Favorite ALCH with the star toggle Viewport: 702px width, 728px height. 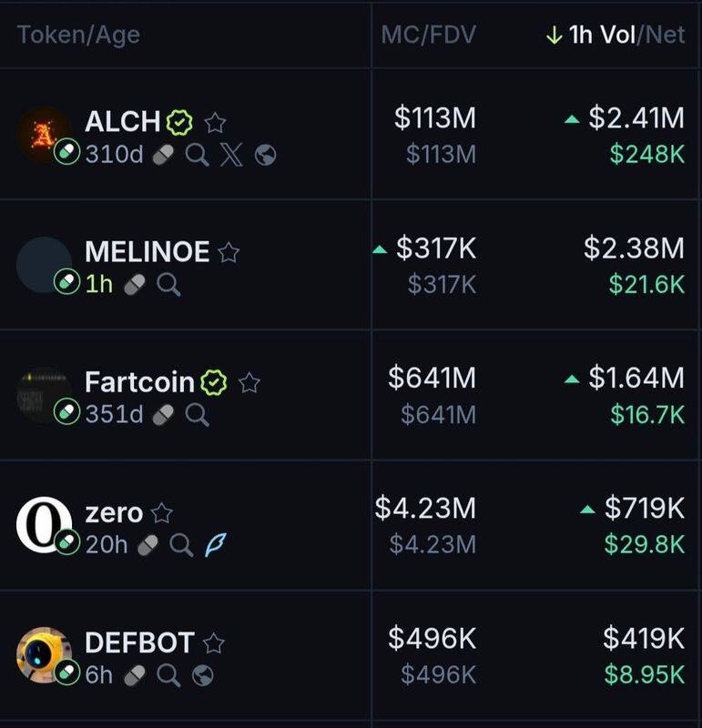[216, 122]
